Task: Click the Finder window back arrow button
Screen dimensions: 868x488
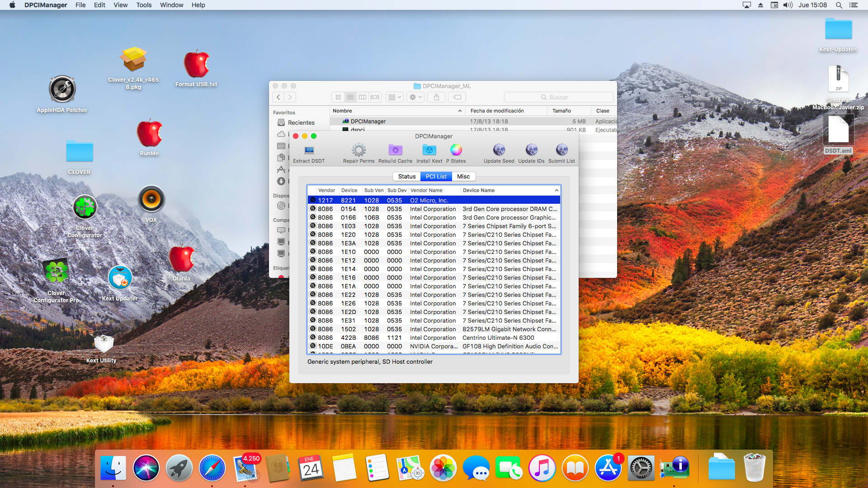Action: click(x=278, y=97)
